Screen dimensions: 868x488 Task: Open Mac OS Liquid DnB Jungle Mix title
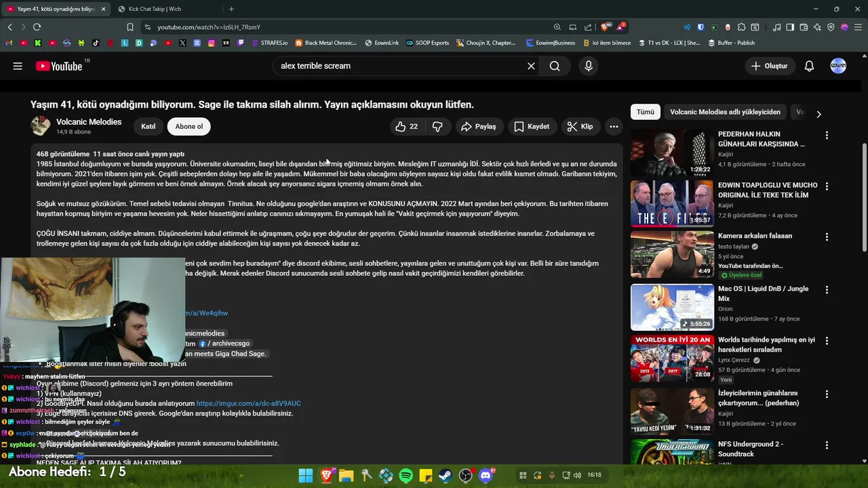(763, 293)
